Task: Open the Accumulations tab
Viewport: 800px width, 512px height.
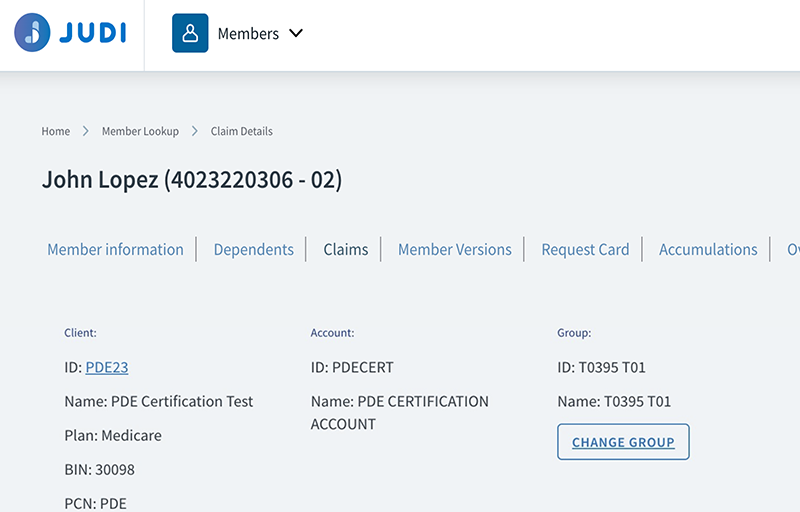Action: pos(708,249)
